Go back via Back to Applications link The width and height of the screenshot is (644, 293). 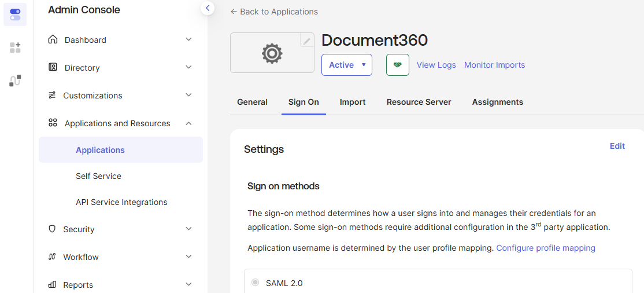tap(275, 12)
